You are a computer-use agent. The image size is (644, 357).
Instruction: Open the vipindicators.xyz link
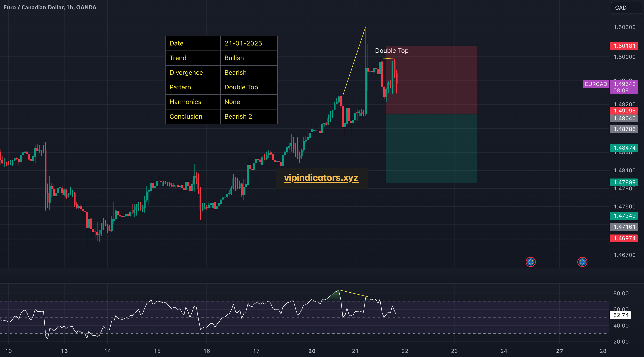pos(321,178)
